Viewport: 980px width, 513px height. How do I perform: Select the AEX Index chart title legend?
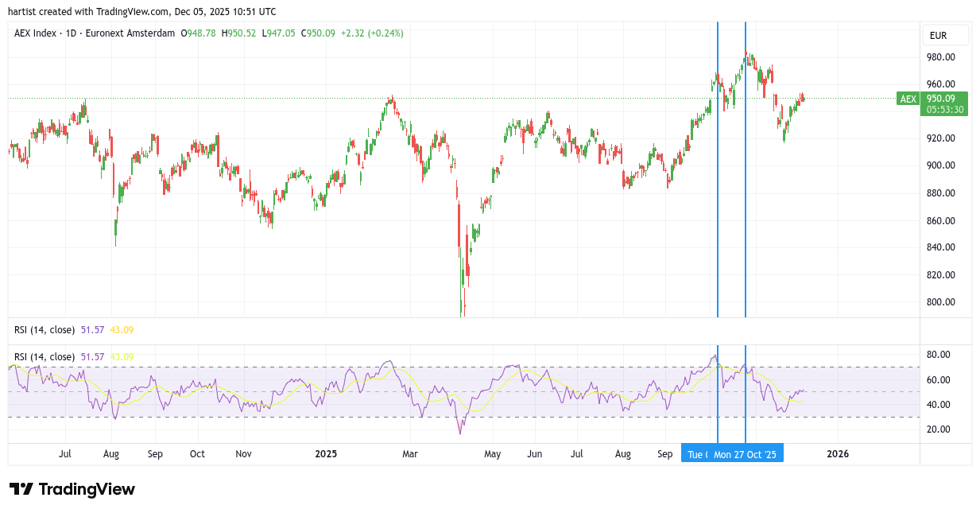tap(95, 33)
